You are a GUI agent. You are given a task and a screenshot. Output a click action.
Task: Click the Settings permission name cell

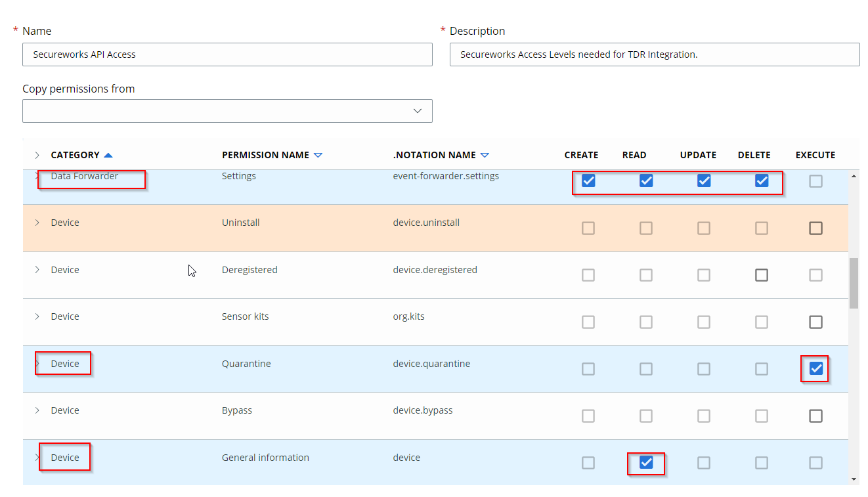pos(239,176)
